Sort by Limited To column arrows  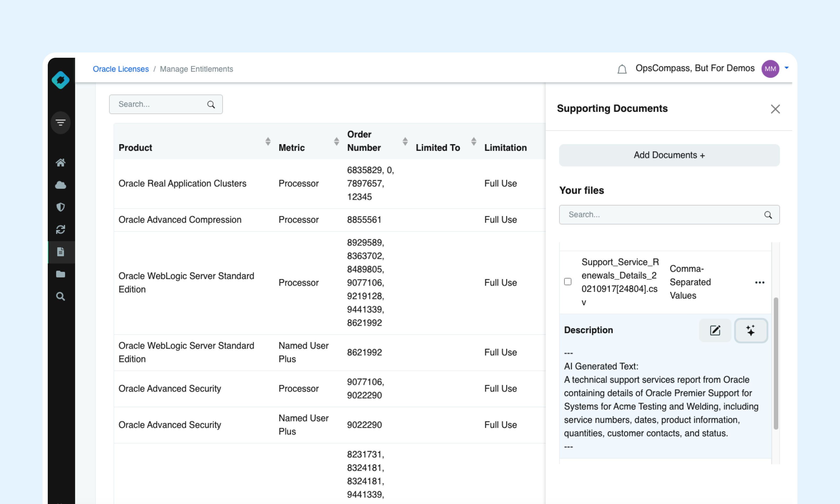tap(474, 141)
